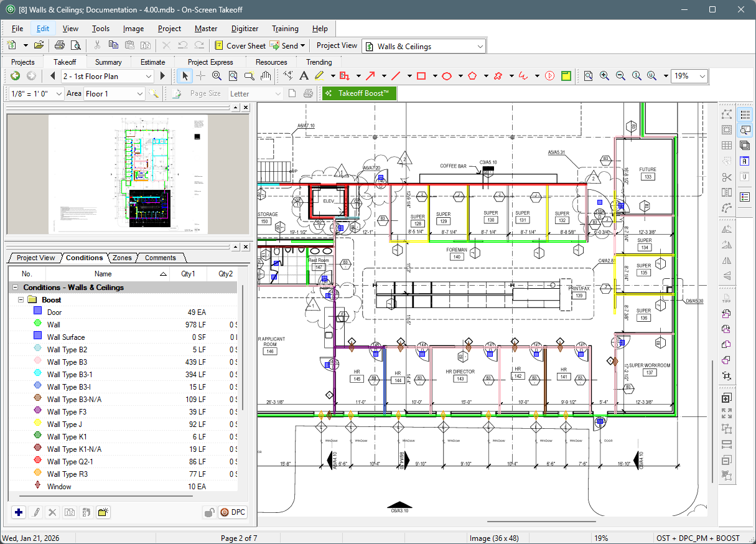Image resolution: width=756 pixels, height=544 pixels.
Task: Switch to the Estimate tab
Action: (x=152, y=62)
